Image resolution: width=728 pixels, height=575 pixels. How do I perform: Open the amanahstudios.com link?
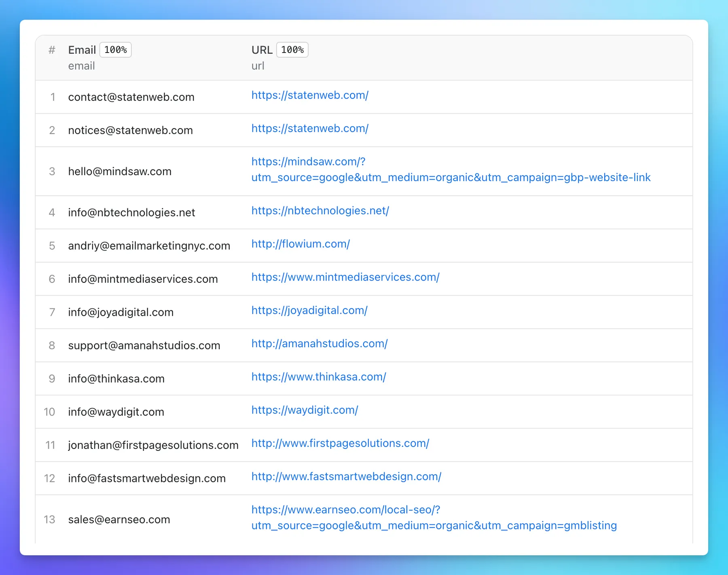point(319,344)
